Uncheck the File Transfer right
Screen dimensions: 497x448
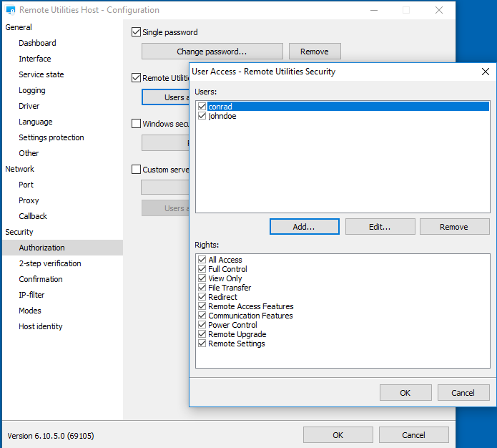[x=202, y=288]
